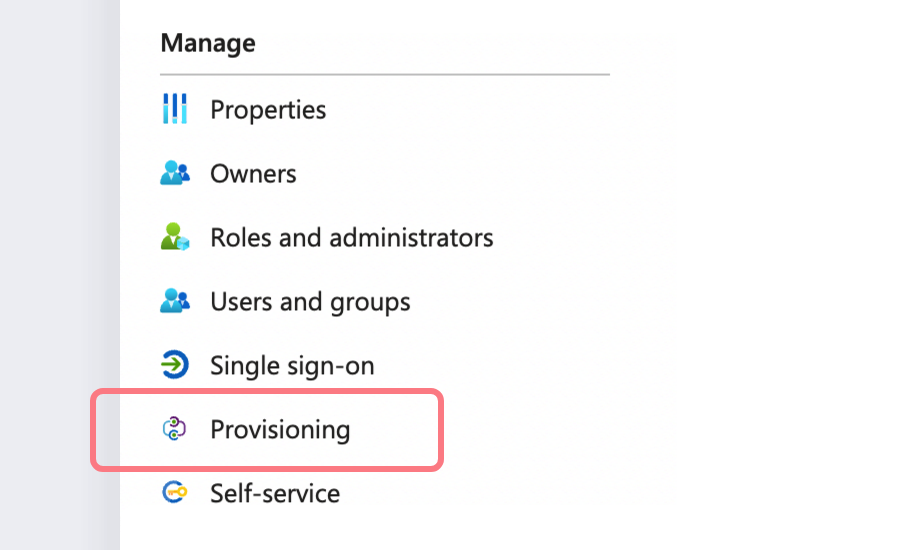This screenshot has width=912, height=550.
Task: Open the highlighted Provisioning option
Action: pyautogui.click(x=280, y=430)
